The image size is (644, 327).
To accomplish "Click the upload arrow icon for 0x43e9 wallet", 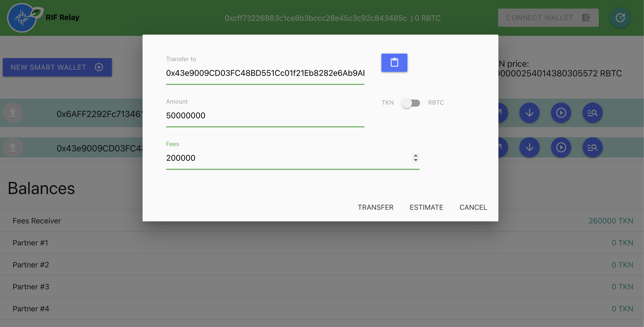I will point(13,147).
